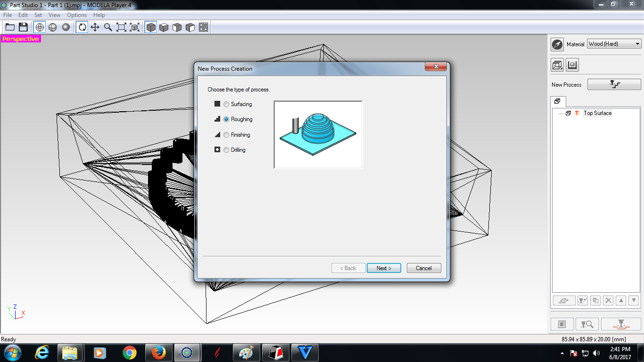Open the model settings compass icon
The width and height of the screenshot is (644, 362).
(557, 44)
